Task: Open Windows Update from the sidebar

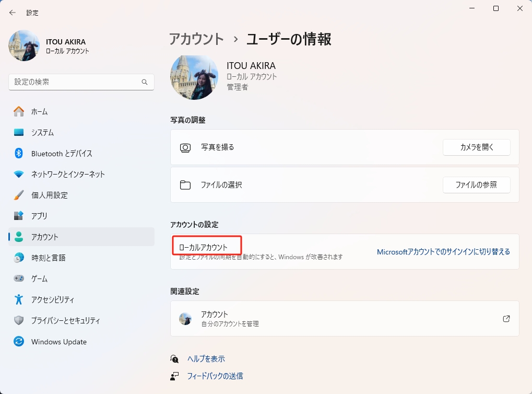Action: coord(57,341)
